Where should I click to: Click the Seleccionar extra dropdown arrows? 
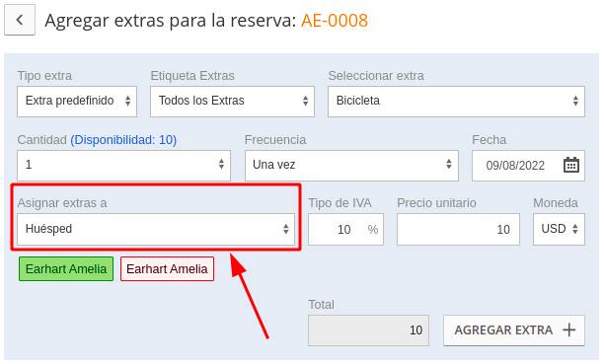click(x=575, y=101)
